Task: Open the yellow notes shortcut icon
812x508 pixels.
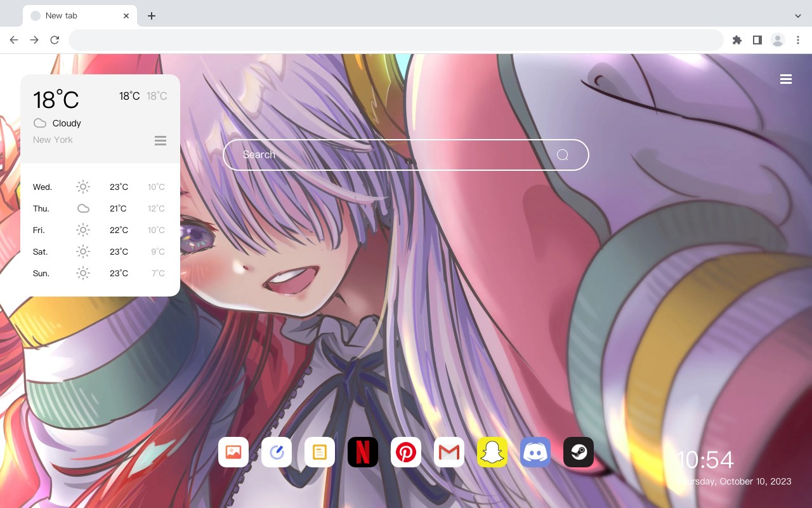Action: pos(320,452)
